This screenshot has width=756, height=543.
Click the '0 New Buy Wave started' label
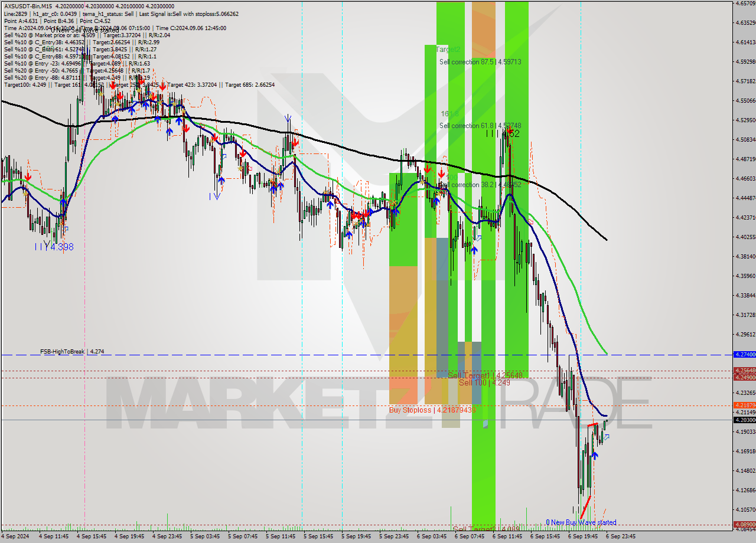tap(581, 522)
